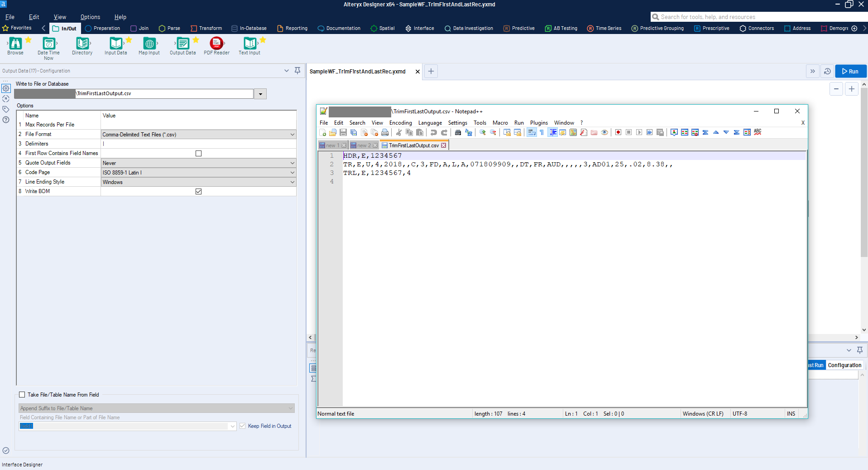Start macro recording in Notepad++
Screen dimensions: 868x470
(x=618, y=132)
